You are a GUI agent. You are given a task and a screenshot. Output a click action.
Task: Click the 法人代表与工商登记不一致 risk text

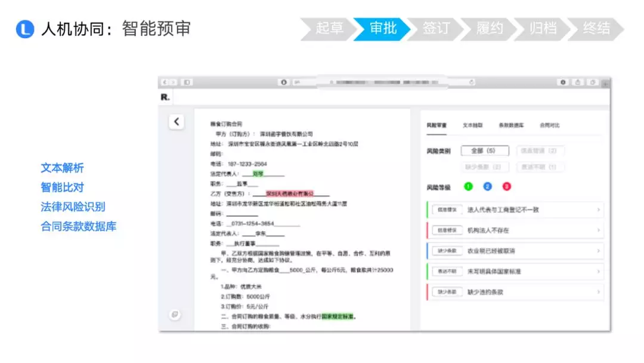point(503,210)
